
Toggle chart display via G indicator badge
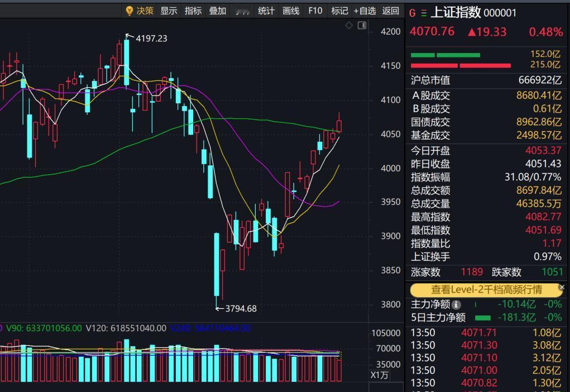412,12
